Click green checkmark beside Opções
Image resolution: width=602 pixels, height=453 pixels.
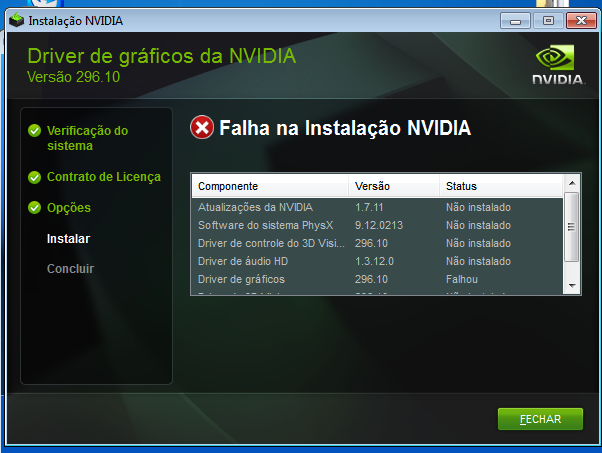35,208
